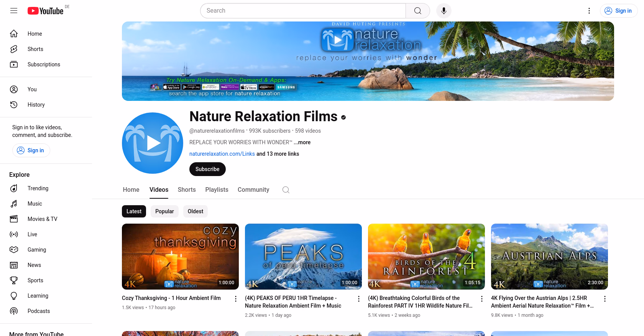Search within channel magnifier icon
The image size is (644, 336).
[286, 190]
